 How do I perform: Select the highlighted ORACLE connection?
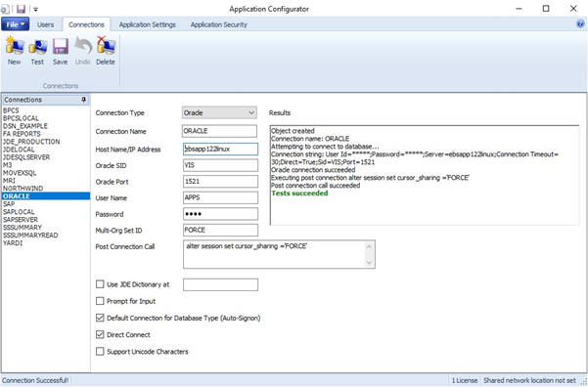[46, 196]
